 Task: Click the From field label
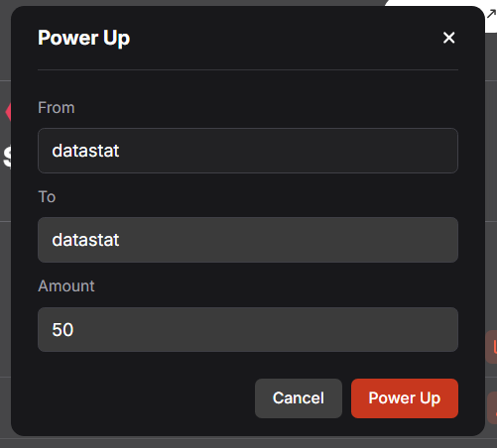pyautogui.click(x=57, y=108)
